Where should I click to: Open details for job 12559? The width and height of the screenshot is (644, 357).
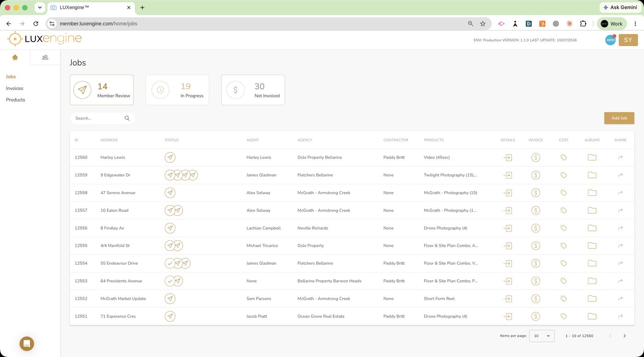(507, 175)
